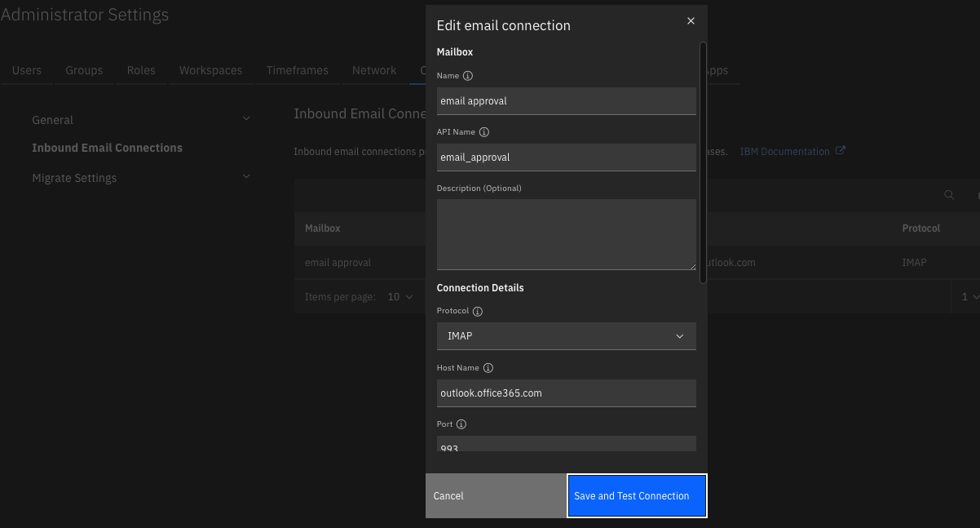
Task: Open the IBM Documentation external link icon
Action: coord(841,151)
